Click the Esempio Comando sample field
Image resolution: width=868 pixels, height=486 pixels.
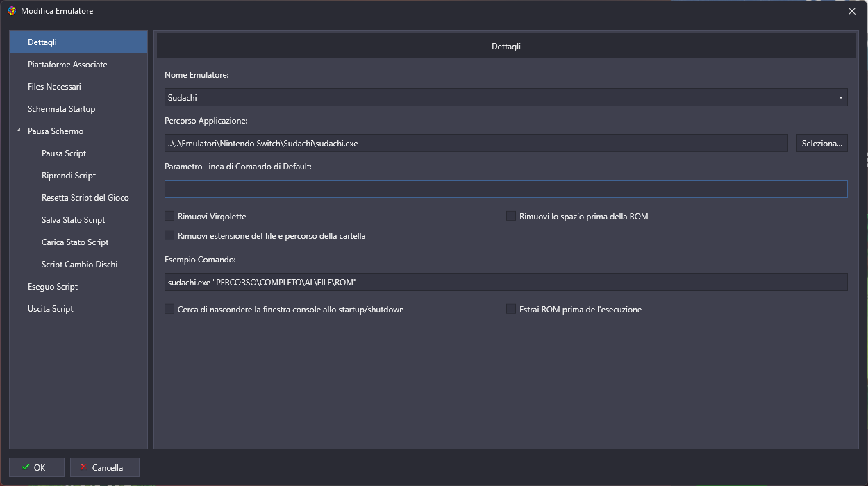pos(506,282)
